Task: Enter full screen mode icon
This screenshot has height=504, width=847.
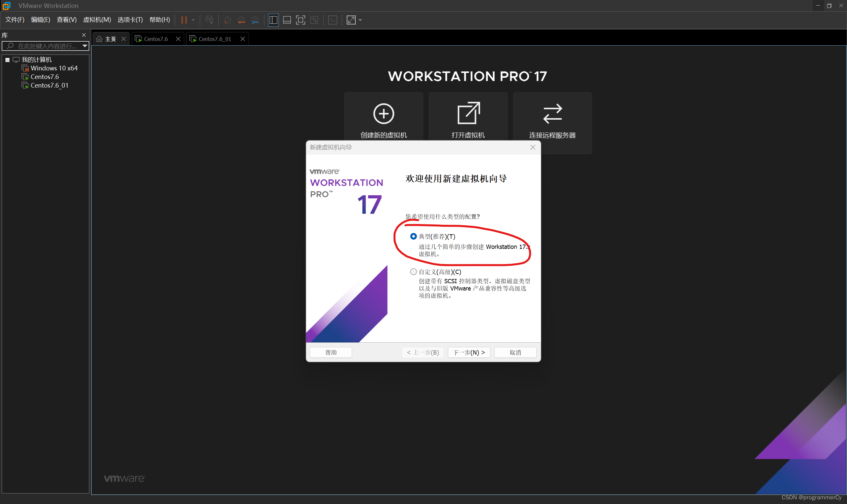Action: (300, 20)
